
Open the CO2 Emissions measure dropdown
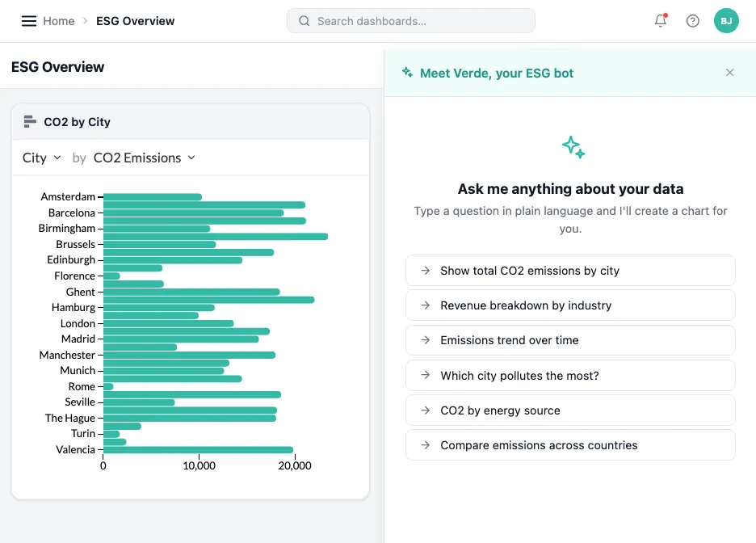tap(144, 158)
